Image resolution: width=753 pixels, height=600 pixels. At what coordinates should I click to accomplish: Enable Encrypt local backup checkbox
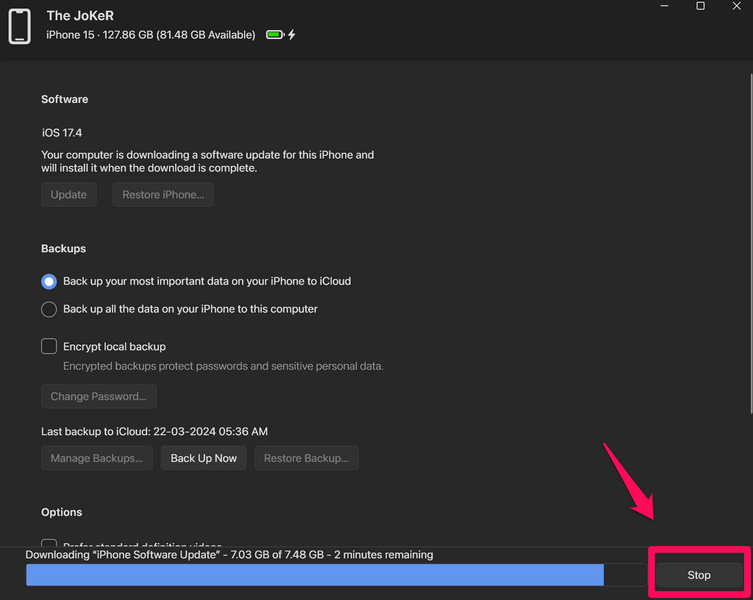[48, 347]
